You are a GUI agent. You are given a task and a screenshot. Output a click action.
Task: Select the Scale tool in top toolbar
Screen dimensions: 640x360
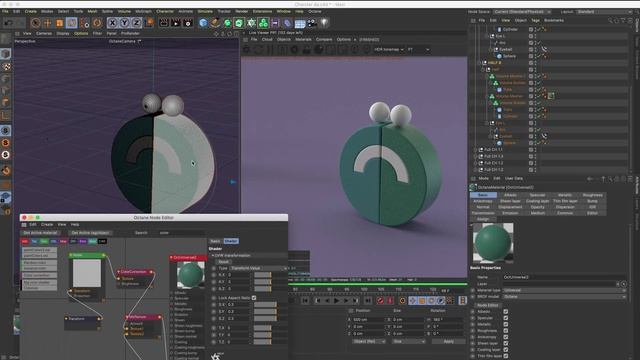click(60, 23)
